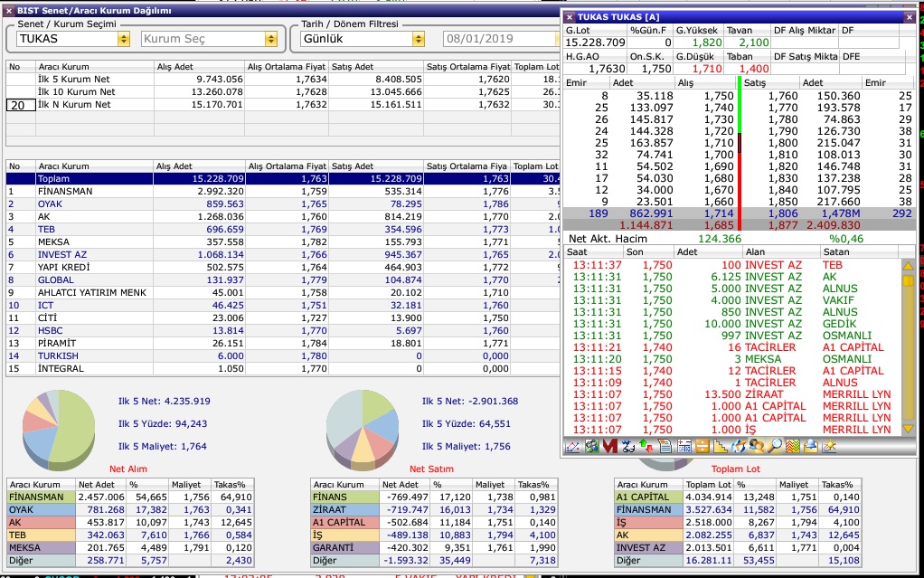Click the Taban value 1,400

pos(754,69)
